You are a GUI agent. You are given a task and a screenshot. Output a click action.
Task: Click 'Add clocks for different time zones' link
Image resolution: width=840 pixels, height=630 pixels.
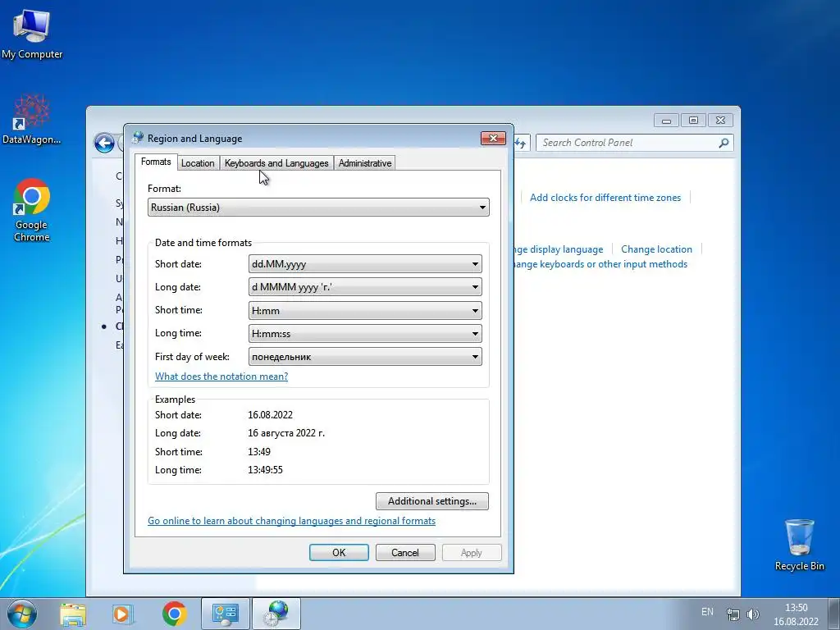605,198
